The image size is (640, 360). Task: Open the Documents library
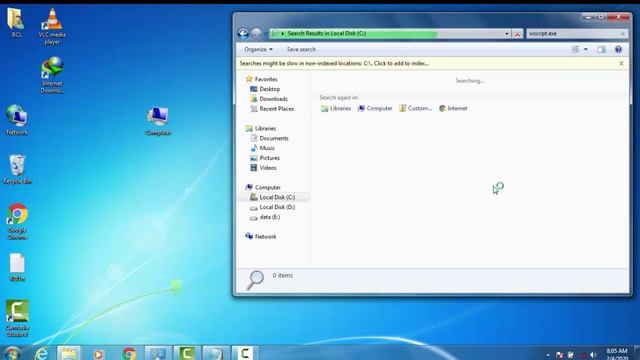coord(269,138)
